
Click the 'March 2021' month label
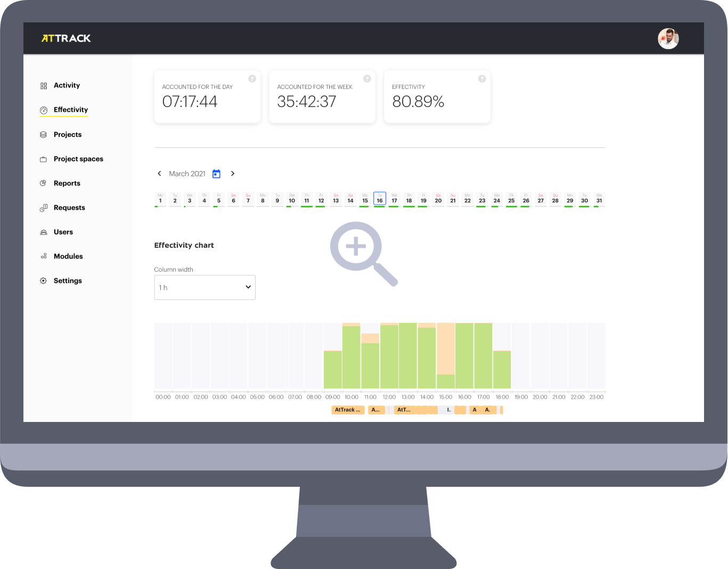187,174
